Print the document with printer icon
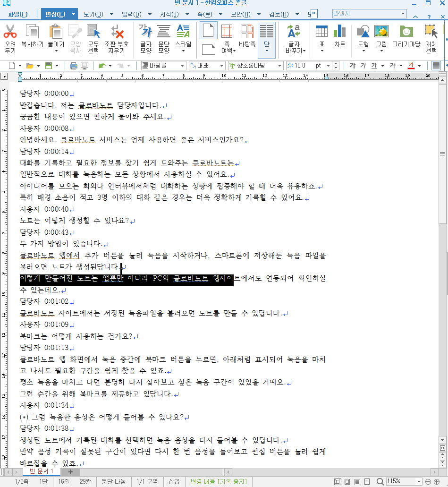The image size is (448, 487). [73, 66]
